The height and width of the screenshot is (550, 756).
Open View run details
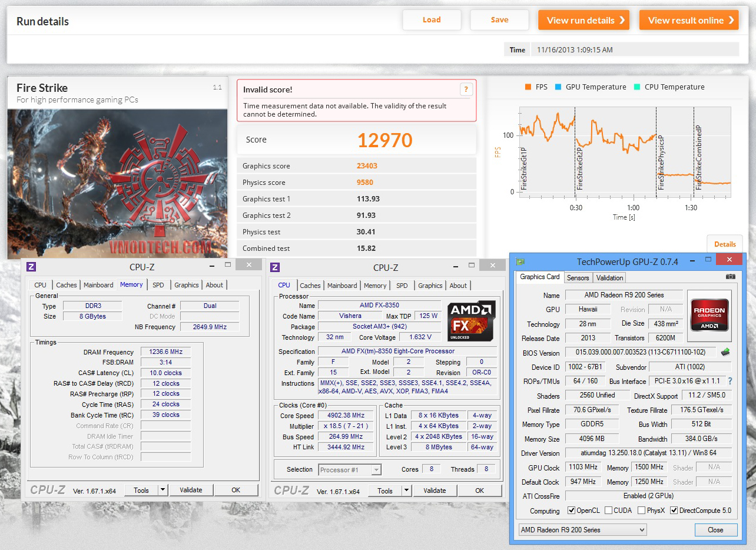tap(583, 20)
